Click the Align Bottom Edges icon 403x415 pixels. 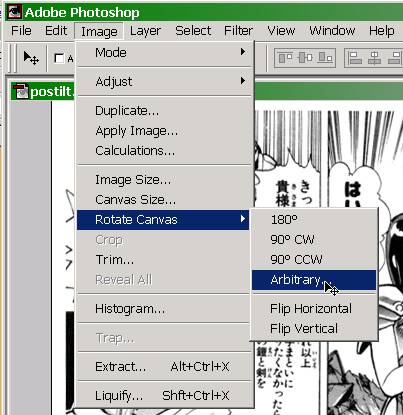325,58
